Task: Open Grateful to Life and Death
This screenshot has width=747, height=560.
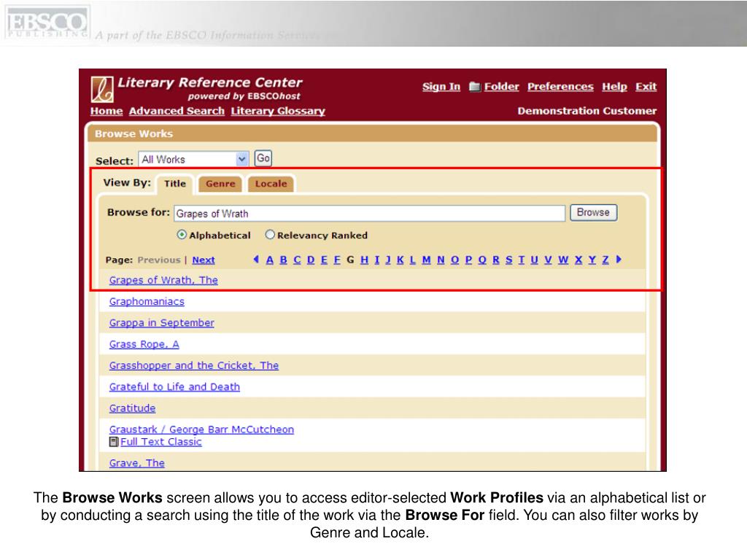Action: click(x=174, y=387)
